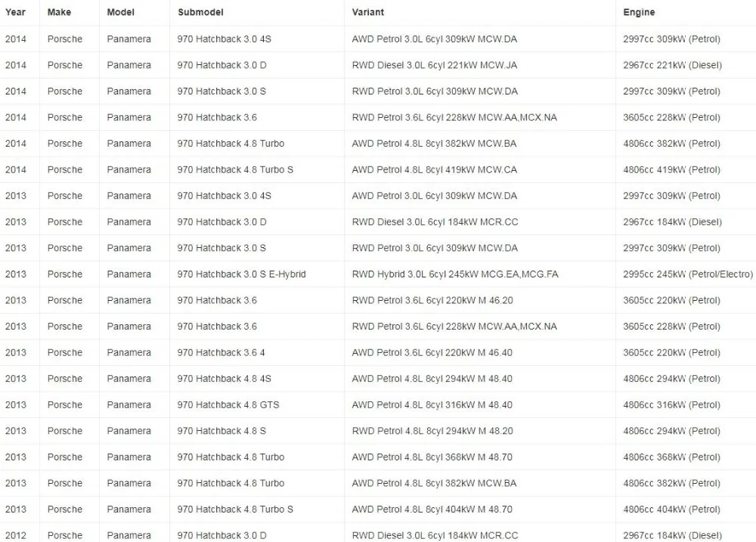
Task: Click '3605cc 228kW (Petrol)' in 2014 row
Action: point(671,117)
